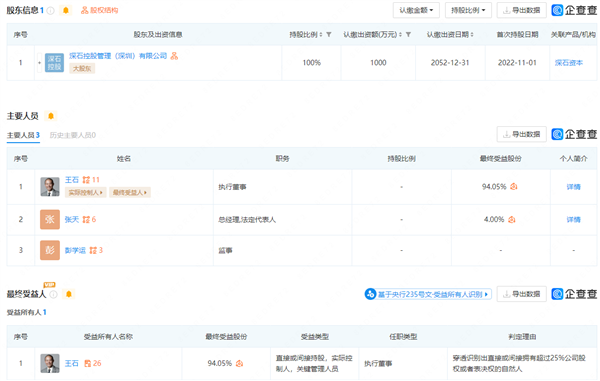Open 基于央行235号文-受益所有人识别 link
This screenshot has width=600, height=381.
point(428,294)
